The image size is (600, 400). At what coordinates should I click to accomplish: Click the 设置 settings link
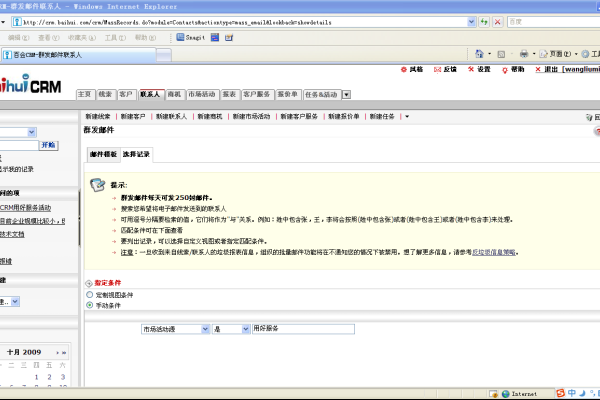pyautogui.click(x=479, y=69)
